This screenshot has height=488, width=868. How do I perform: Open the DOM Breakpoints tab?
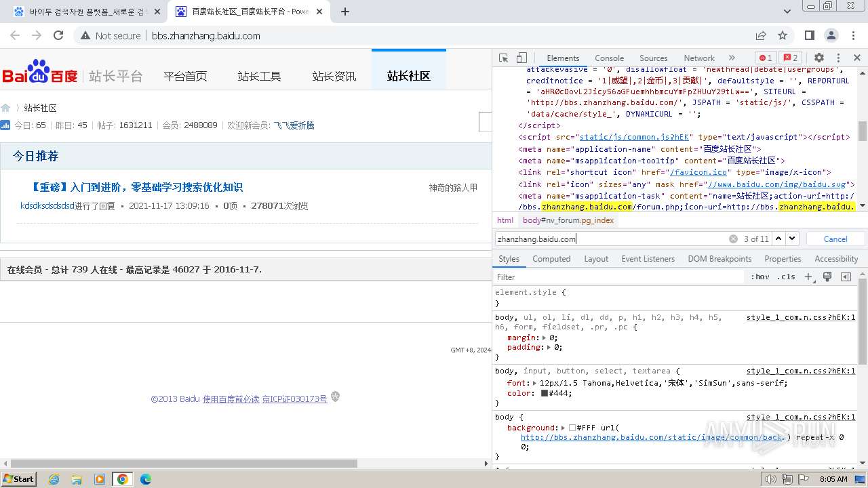[719, 259]
